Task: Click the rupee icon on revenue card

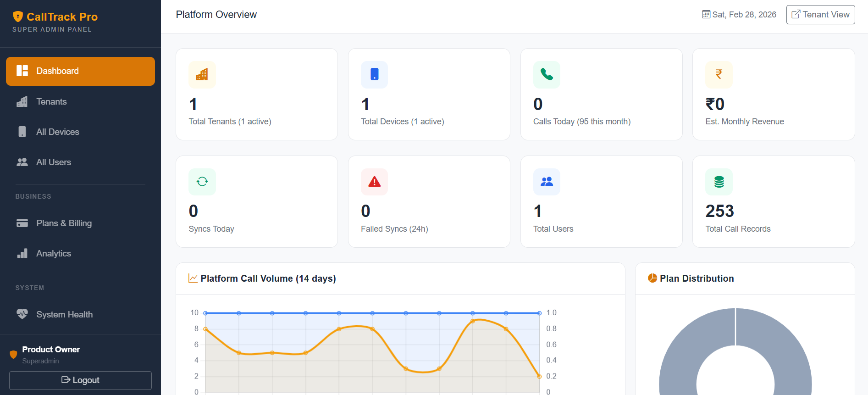Action: 719,75
